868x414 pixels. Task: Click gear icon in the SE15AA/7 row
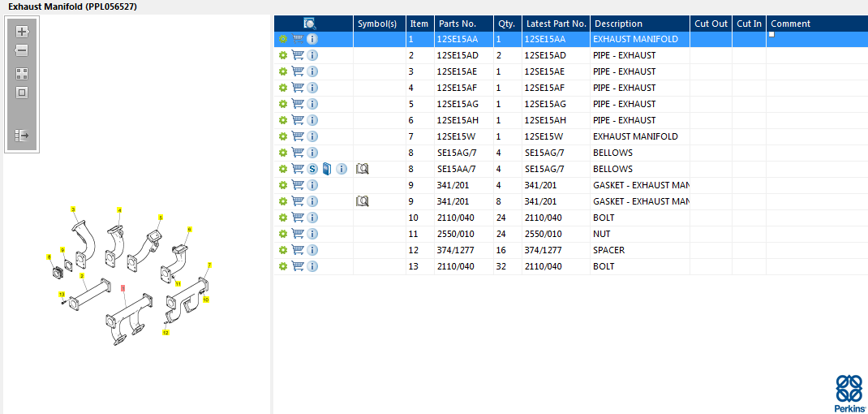pyautogui.click(x=283, y=169)
